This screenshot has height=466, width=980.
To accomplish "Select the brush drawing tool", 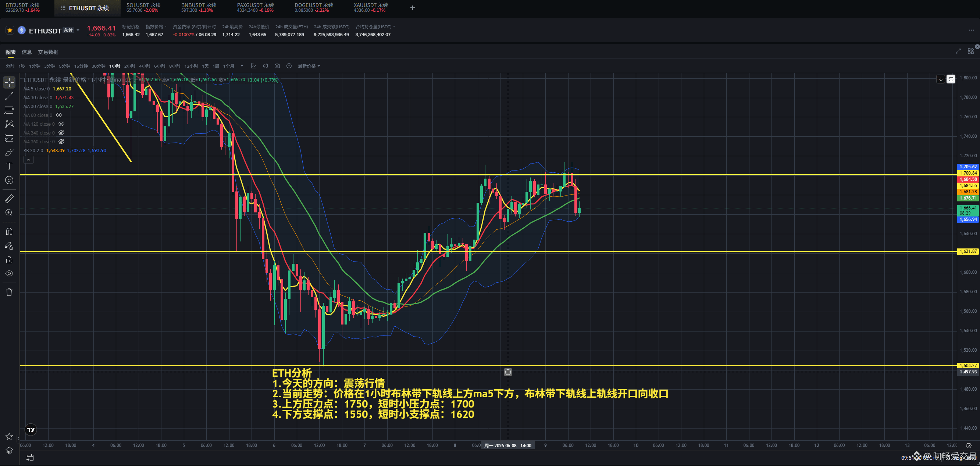I will [9, 153].
